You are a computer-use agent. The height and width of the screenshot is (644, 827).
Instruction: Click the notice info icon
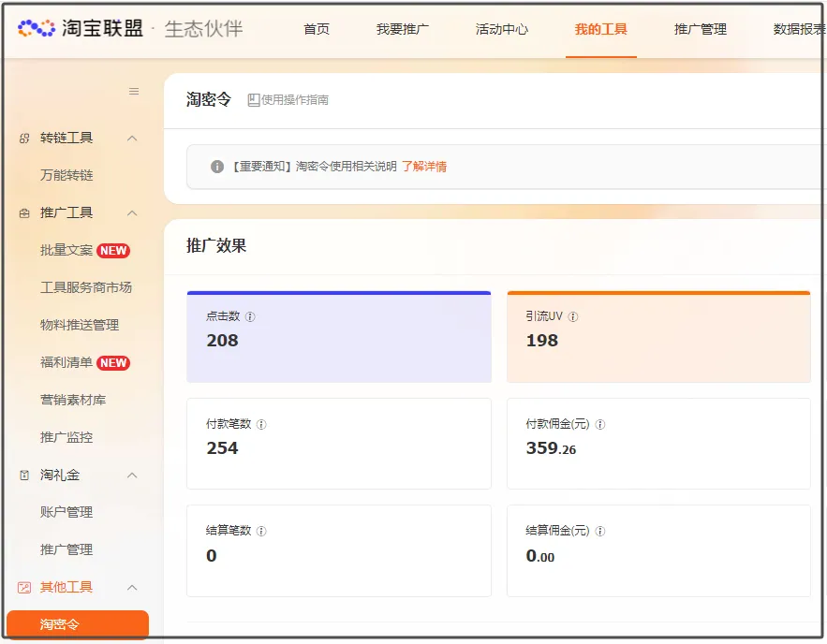tap(216, 167)
